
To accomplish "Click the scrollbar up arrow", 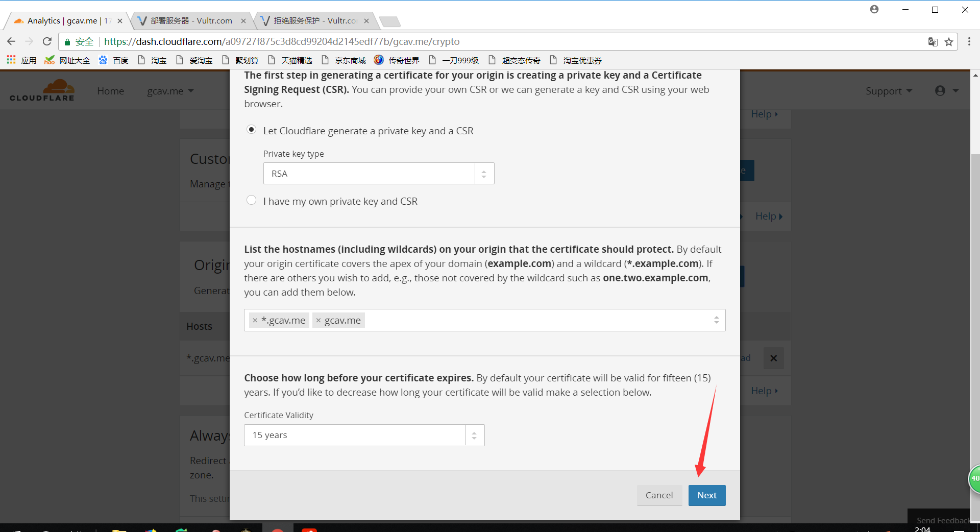I will [x=975, y=75].
